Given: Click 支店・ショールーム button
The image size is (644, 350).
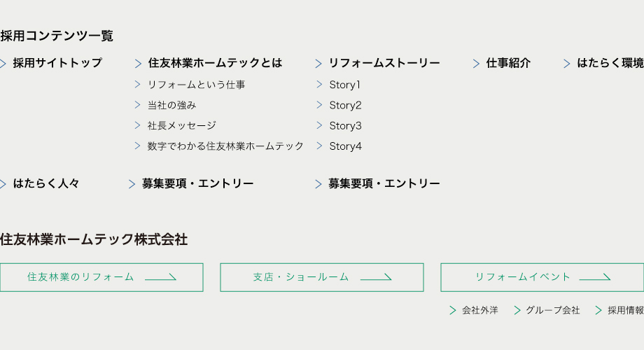Looking at the screenshot, I should coord(321,277).
